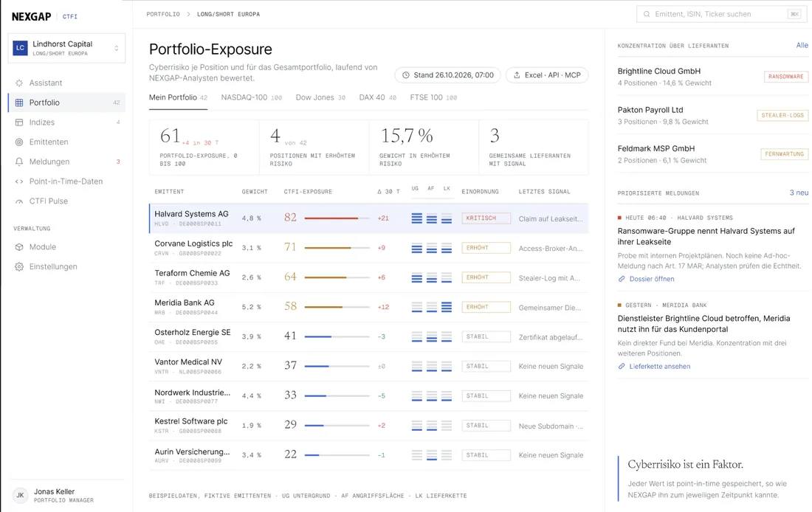Image resolution: width=812 pixels, height=512 pixels.
Task: Open Pakton Payroll Ltd supplier entry
Action: pos(712,115)
